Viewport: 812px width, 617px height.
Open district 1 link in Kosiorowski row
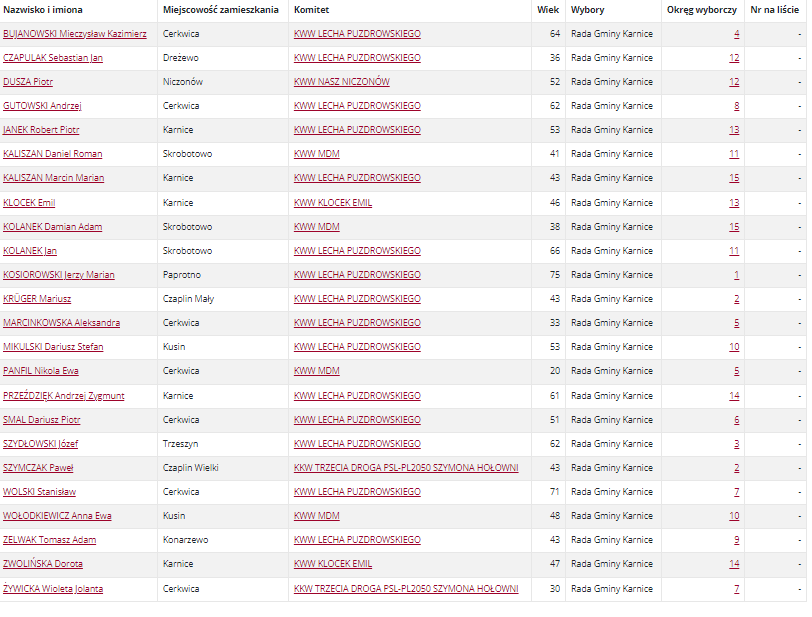(x=736, y=275)
